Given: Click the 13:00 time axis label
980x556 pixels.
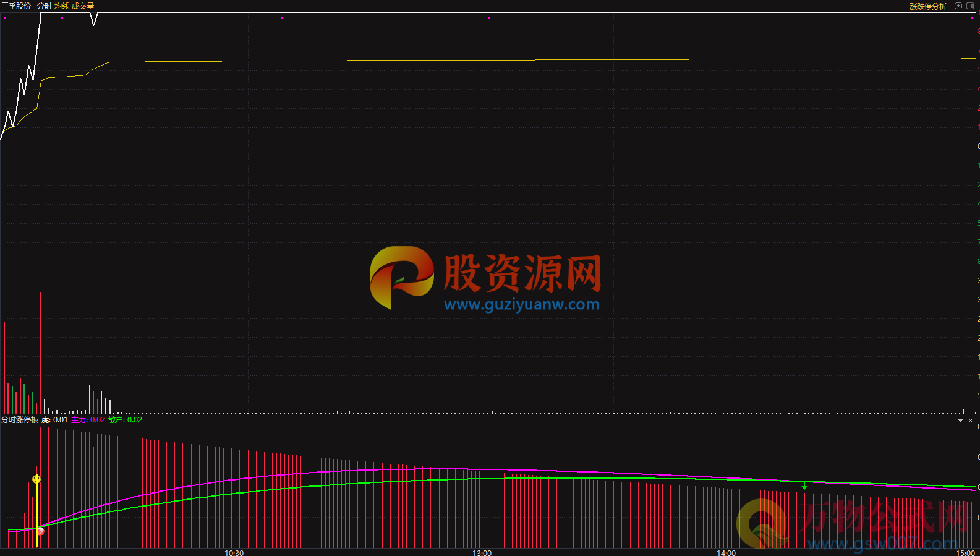Looking at the screenshot, I should 482,552.
